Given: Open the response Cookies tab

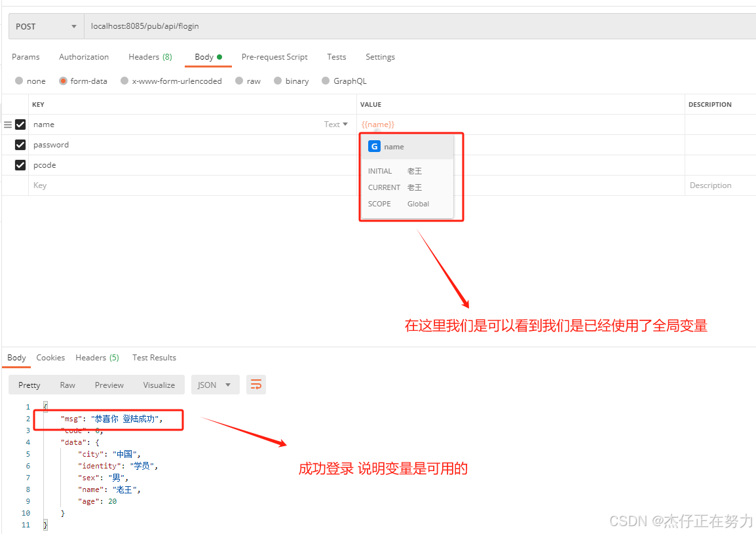Looking at the screenshot, I should pyautogui.click(x=50, y=358).
